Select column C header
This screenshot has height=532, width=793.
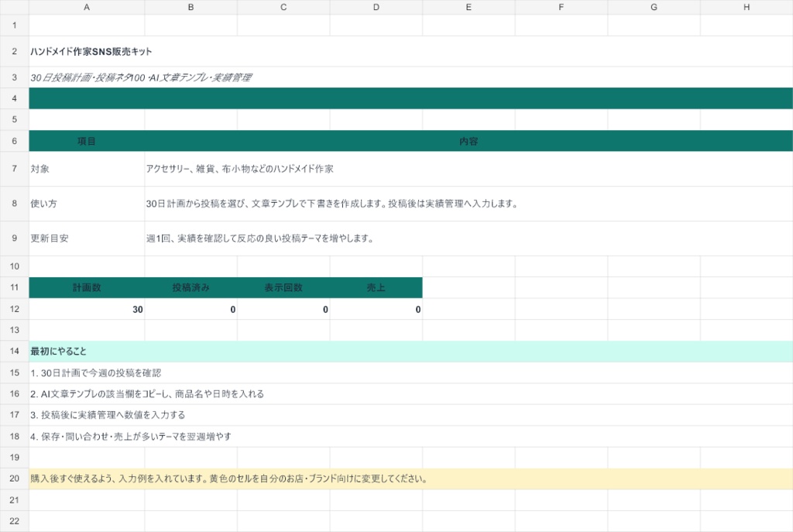[283, 7]
